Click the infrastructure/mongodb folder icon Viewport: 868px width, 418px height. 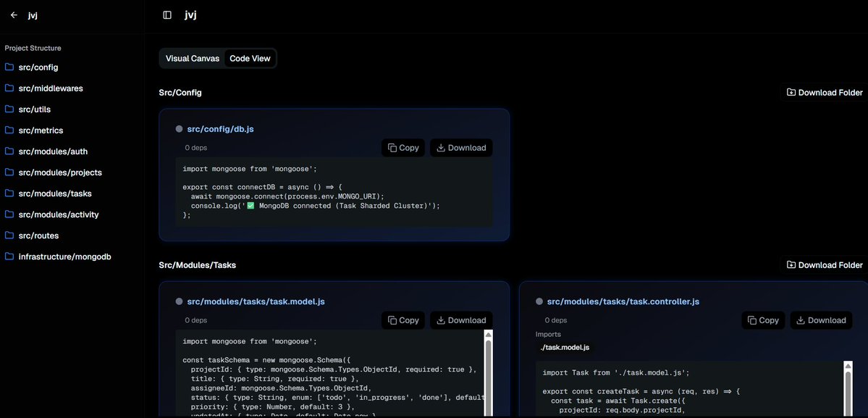(x=9, y=256)
